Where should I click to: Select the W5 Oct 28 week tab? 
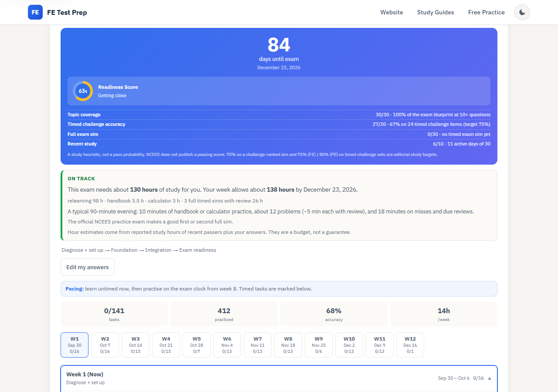[x=197, y=345]
